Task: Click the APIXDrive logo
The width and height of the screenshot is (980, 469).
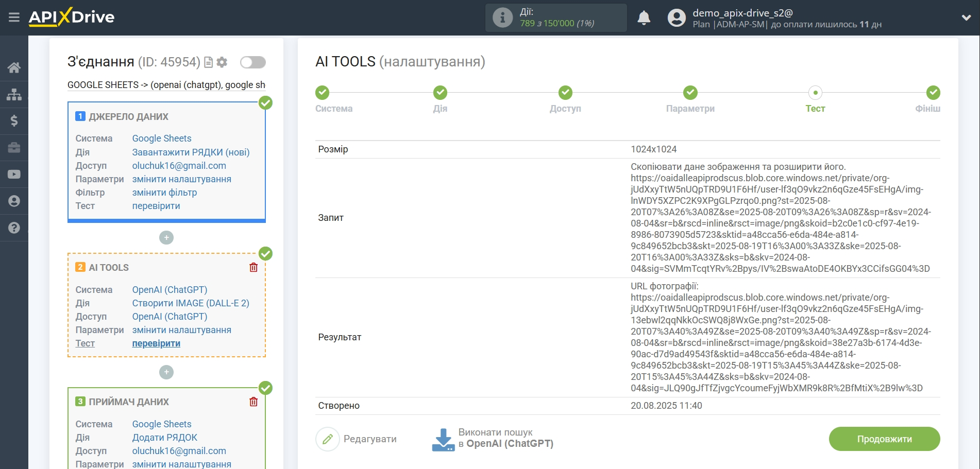Action: [72, 17]
